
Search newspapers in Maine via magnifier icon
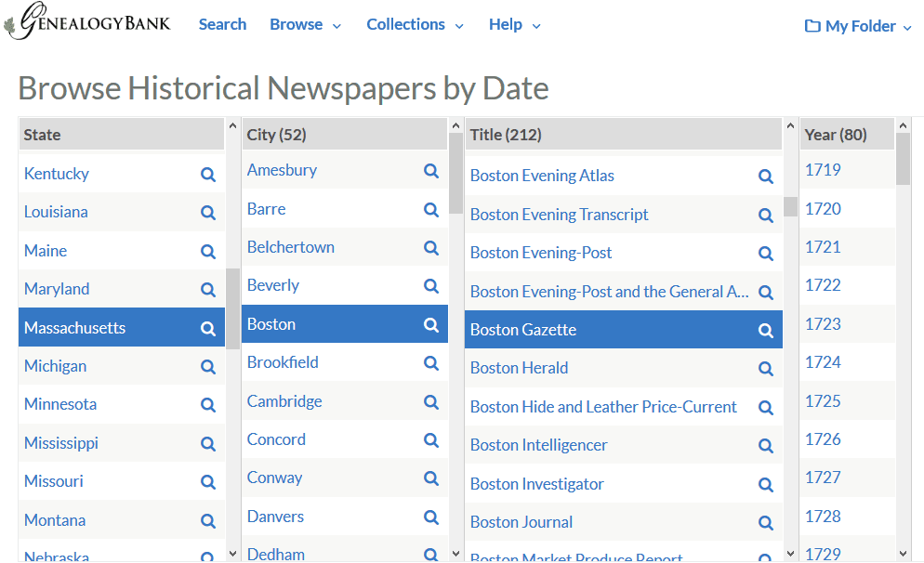(207, 252)
